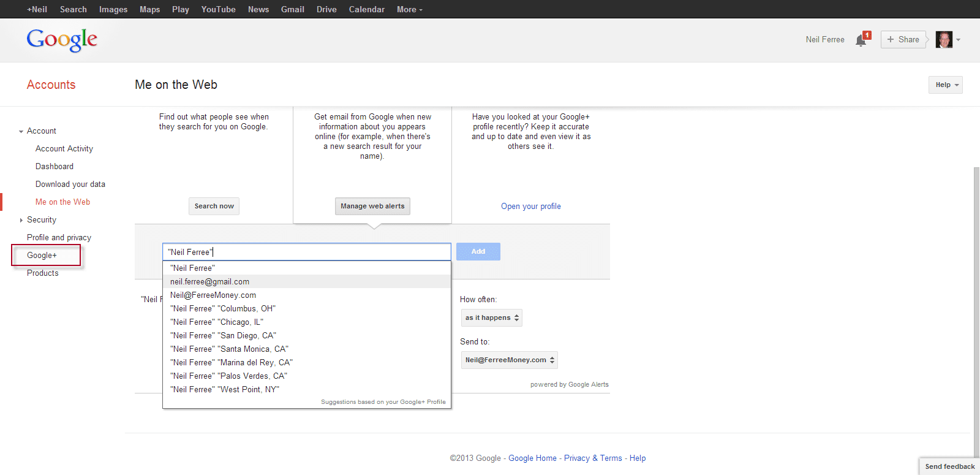Open account menu arrow beside avatar
Image resolution: width=980 pixels, height=475 pixels.
click(958, 40)
